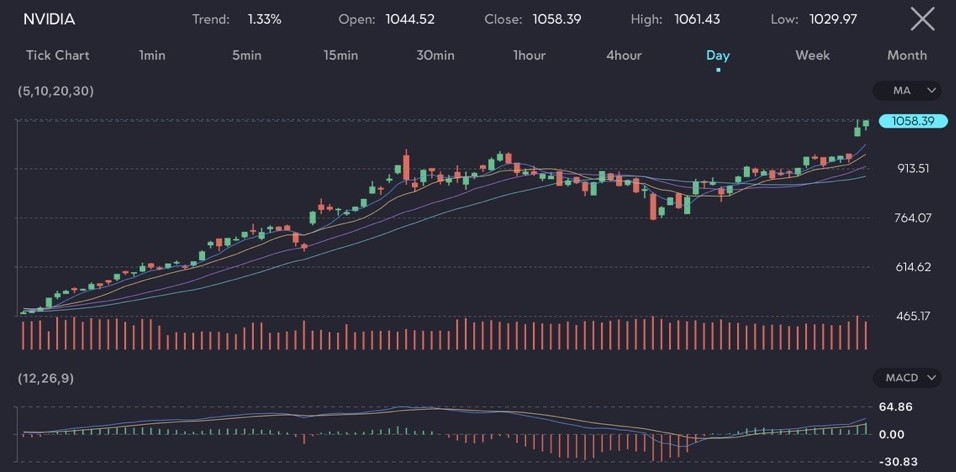Close the NVIDIA chart with the X icon
This screenshot has width=956, height=472.
tap(922, 19)
